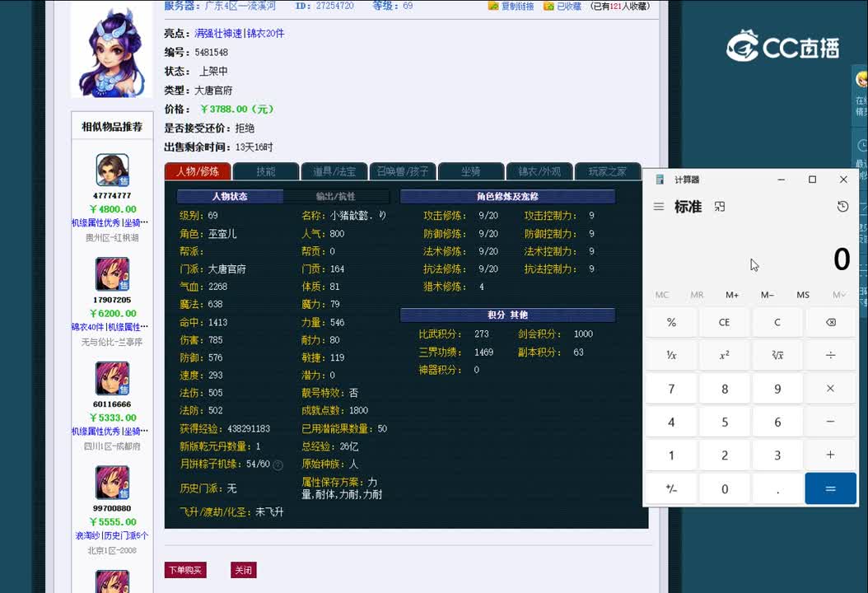This screenshot has height=593, width=868.
Task: Open the 玩家之家 tab
Action: tap(608, 171)
